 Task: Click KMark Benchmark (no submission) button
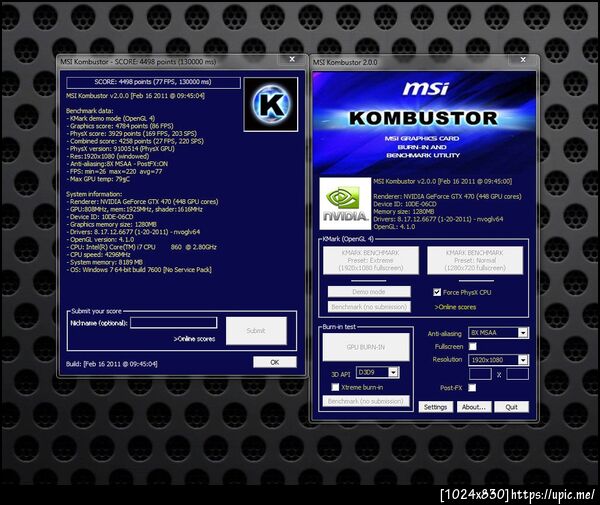click(x=369, y=307)
